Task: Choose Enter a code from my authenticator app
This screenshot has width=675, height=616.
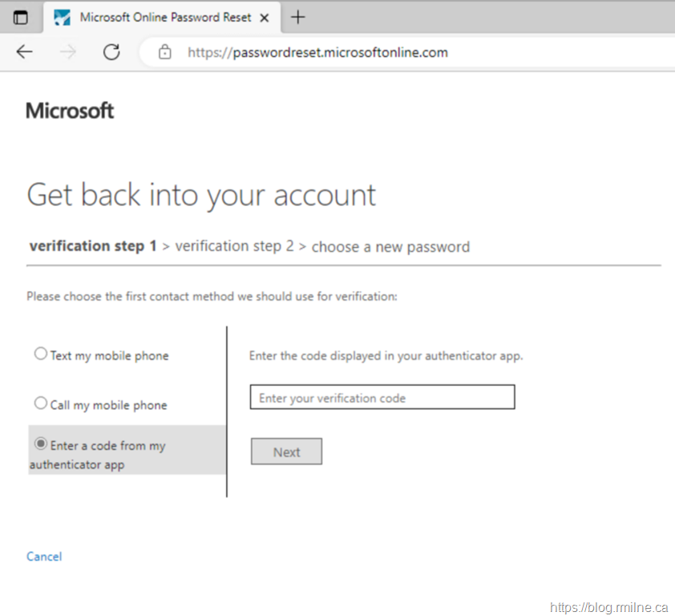Action: coord(41,444)
